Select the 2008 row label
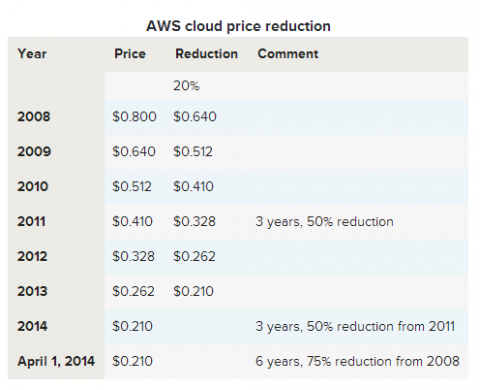Screen dimensions: 480x390 pyautogui.click(x=34, y=117)
